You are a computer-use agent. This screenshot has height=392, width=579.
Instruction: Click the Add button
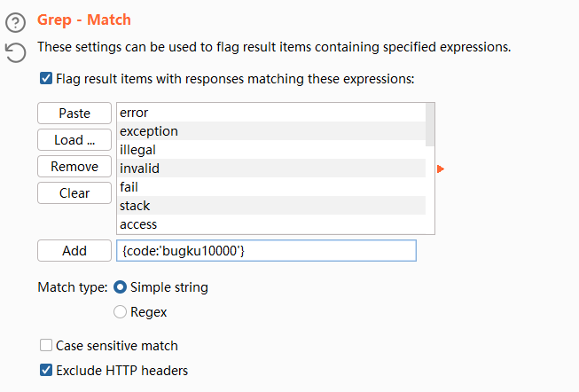click(x=74, y=251)
